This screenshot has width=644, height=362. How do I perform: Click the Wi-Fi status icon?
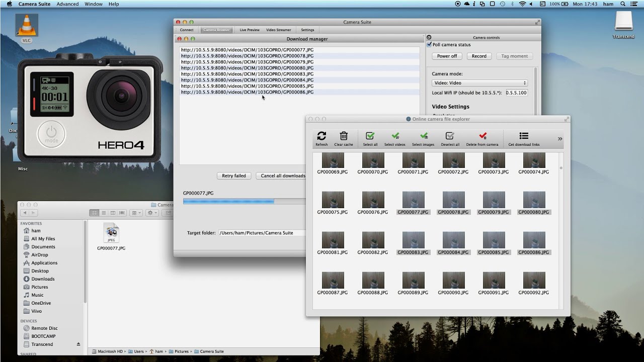(x=522, y=4)
